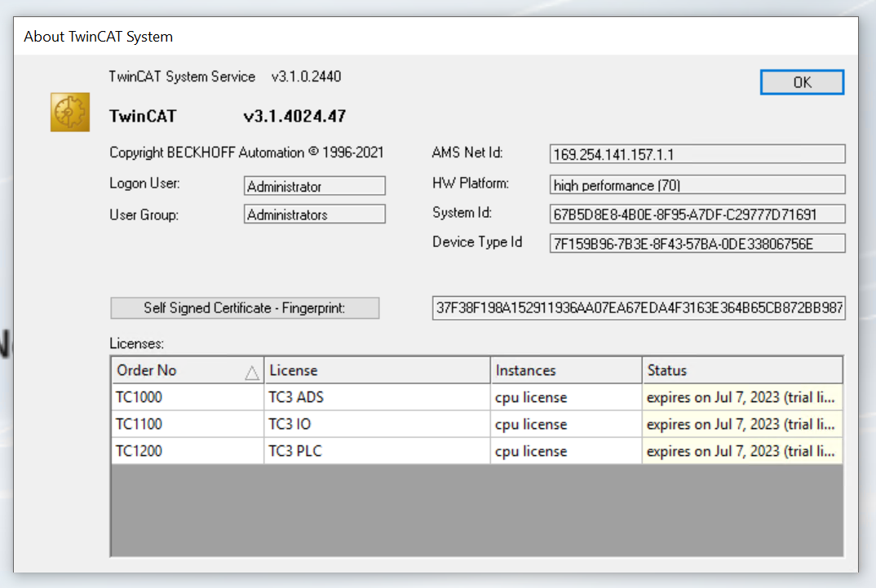The image size is (876, 588).
Task: Click the About TwinCAT System title bar
Action: 436,37
